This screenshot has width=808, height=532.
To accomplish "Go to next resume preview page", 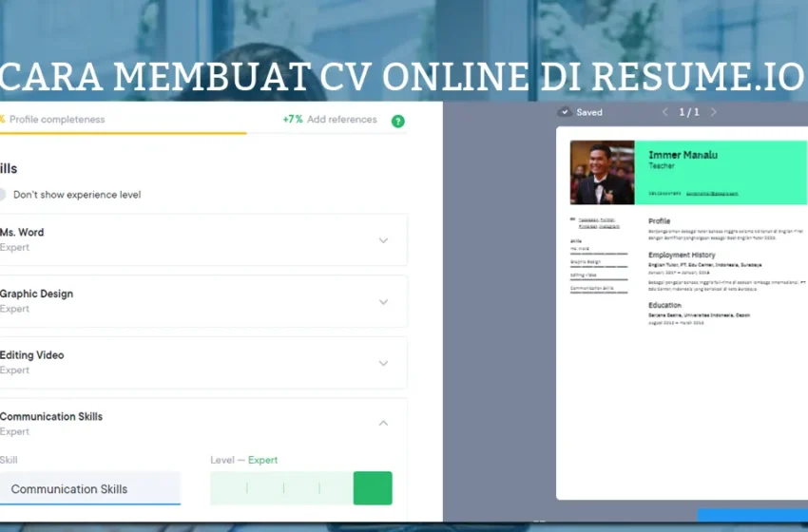I will coord(713,112).
